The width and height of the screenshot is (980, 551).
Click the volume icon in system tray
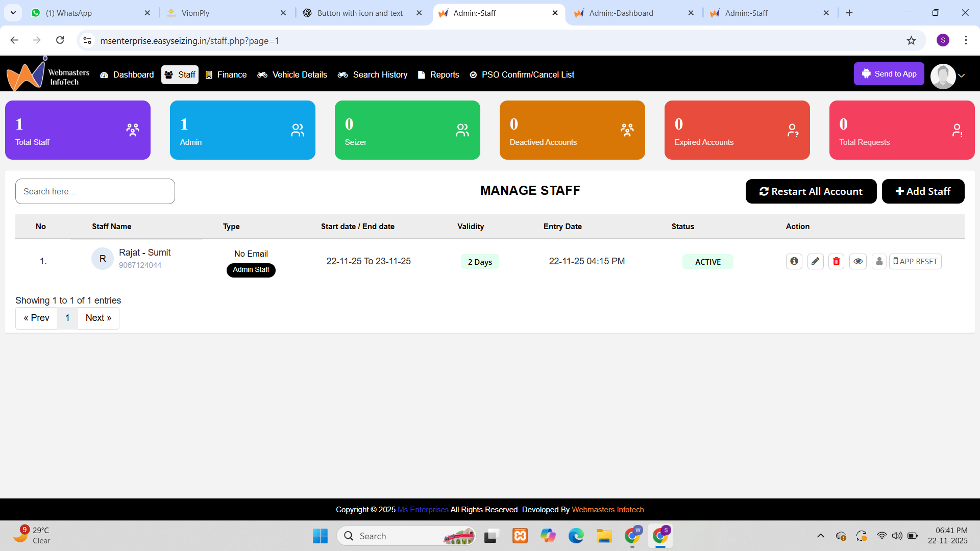[897, 536]
